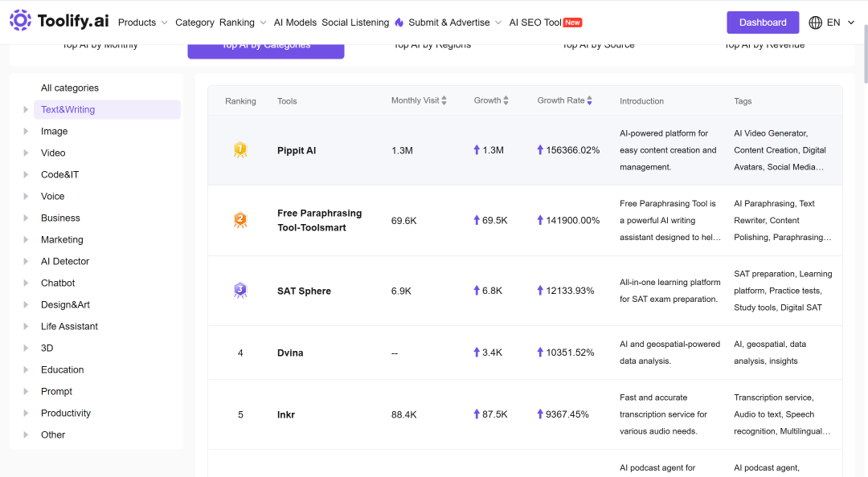This screenshot has height=477, width=868.
Task: Click Inkr monthly visit value 88.4K
Action: click(x=404, y=414)
